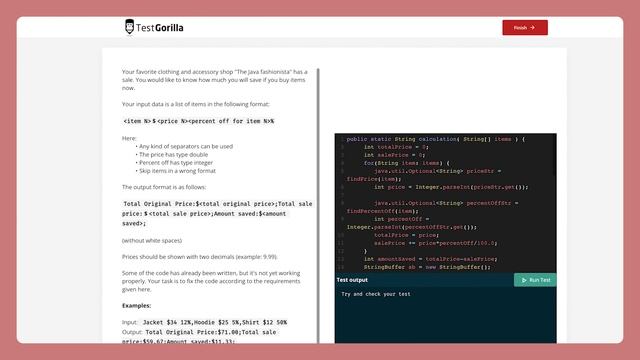Click the vertical divider scrollbar beside instructions

pos(318,205)
